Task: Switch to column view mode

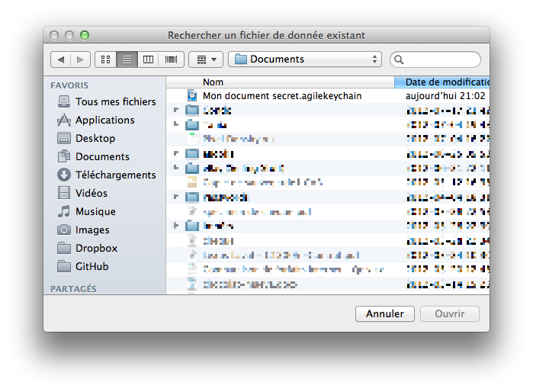Action: (x=148, y=59)
